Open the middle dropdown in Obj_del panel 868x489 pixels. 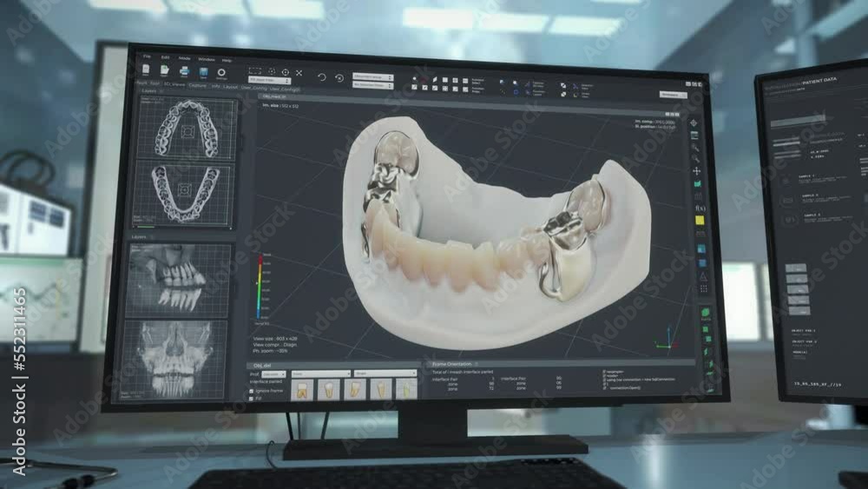tap(321, 373)
